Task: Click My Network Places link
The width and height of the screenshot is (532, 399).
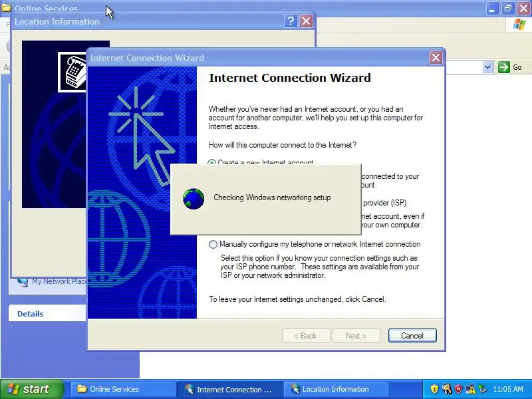Action: click(59, 281)
